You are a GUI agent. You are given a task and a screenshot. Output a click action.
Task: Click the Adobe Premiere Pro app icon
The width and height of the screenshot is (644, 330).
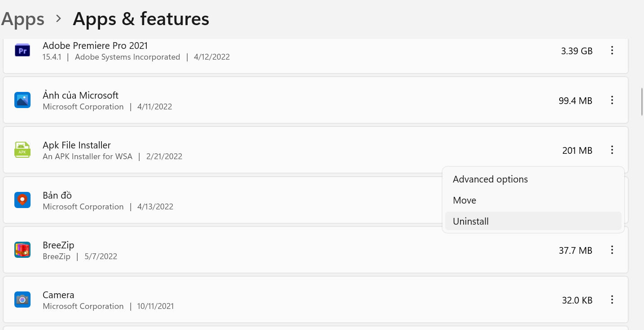click(x=22, y=51)
